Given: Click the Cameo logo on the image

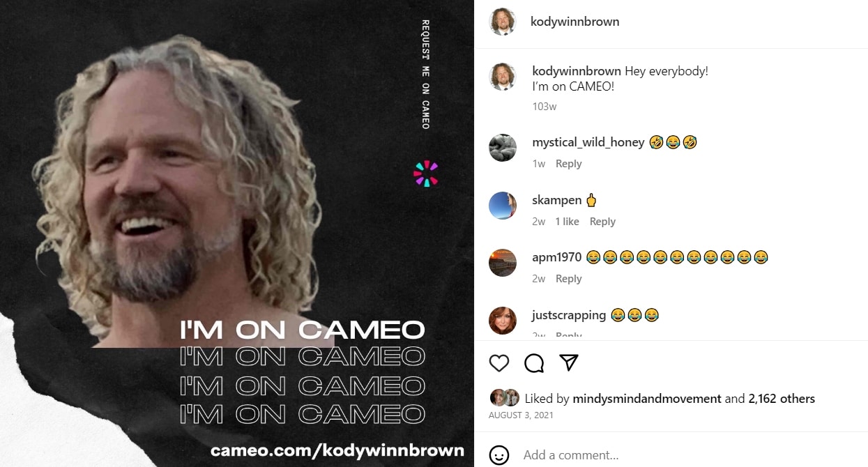Looking at the screenshot, I should coord(426,174).
